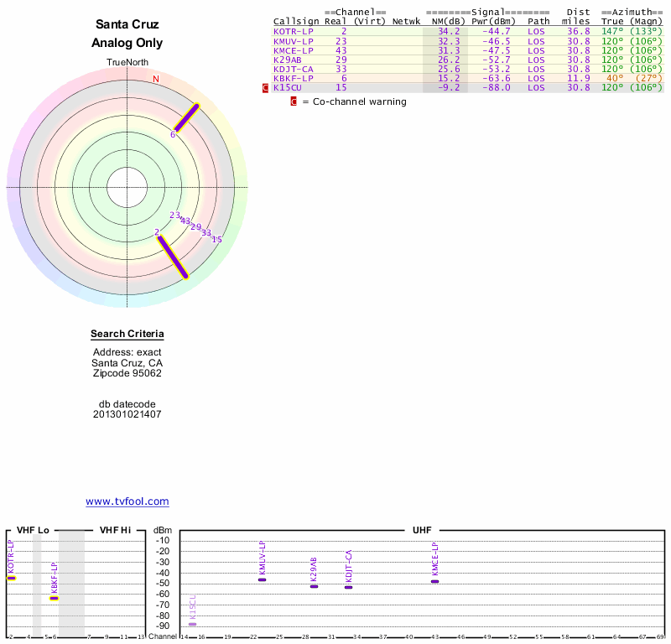
Task: Select the KBKF-LP row callsign in table
Action: point(293,78)
